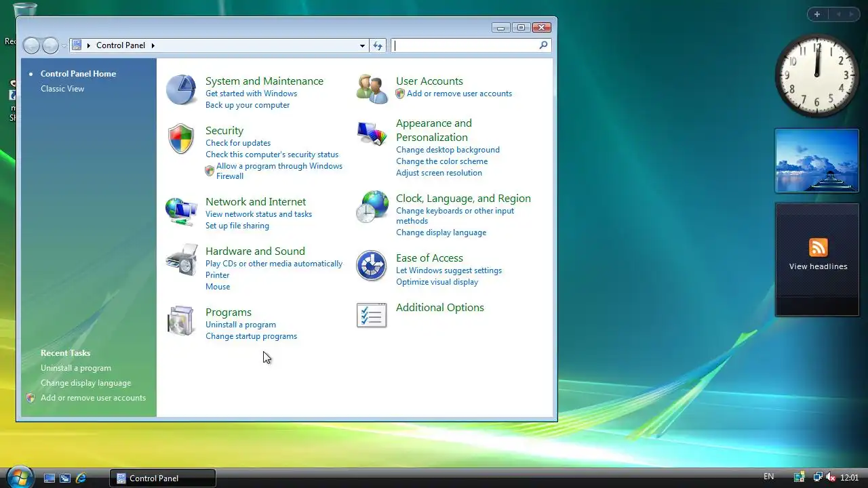Click Check this computer's security status
Screen dimensions: 868x488
[x=272, y=155]
